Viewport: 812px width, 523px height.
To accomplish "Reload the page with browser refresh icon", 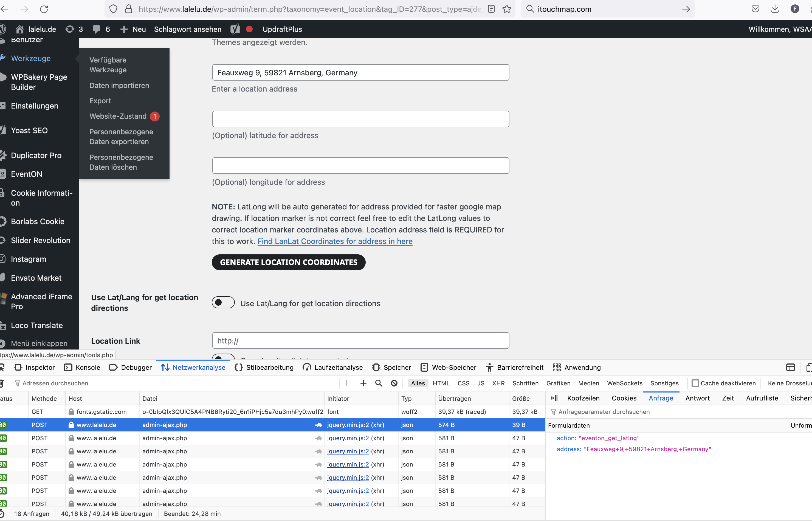I will 44,9.
